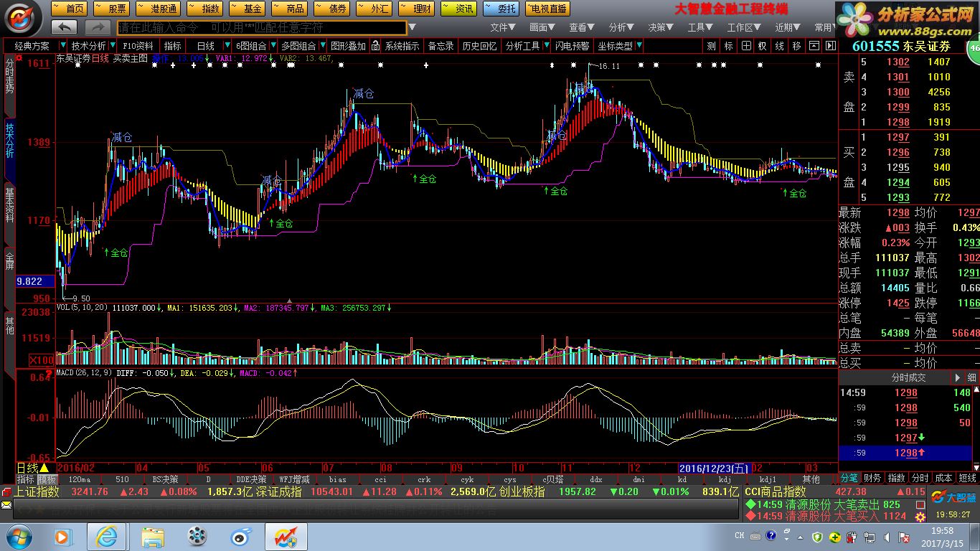
Task: Click the grid layout icon beside 标
Action: pos(746,45)
